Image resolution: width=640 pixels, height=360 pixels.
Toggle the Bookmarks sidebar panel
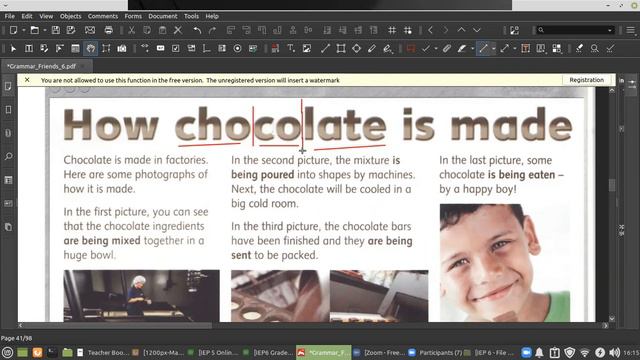click(x=8, y=110)
